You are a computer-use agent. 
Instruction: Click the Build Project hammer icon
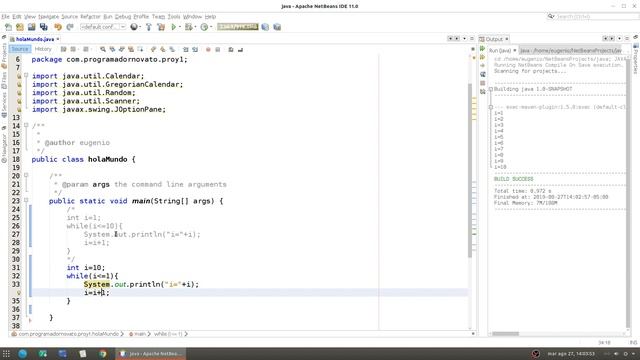point(149,27)
